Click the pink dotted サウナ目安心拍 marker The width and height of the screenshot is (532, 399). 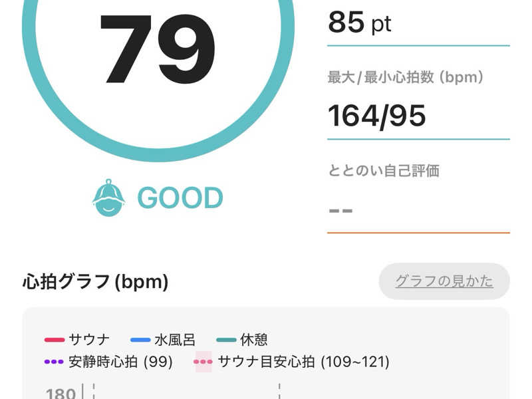[203, 362]
